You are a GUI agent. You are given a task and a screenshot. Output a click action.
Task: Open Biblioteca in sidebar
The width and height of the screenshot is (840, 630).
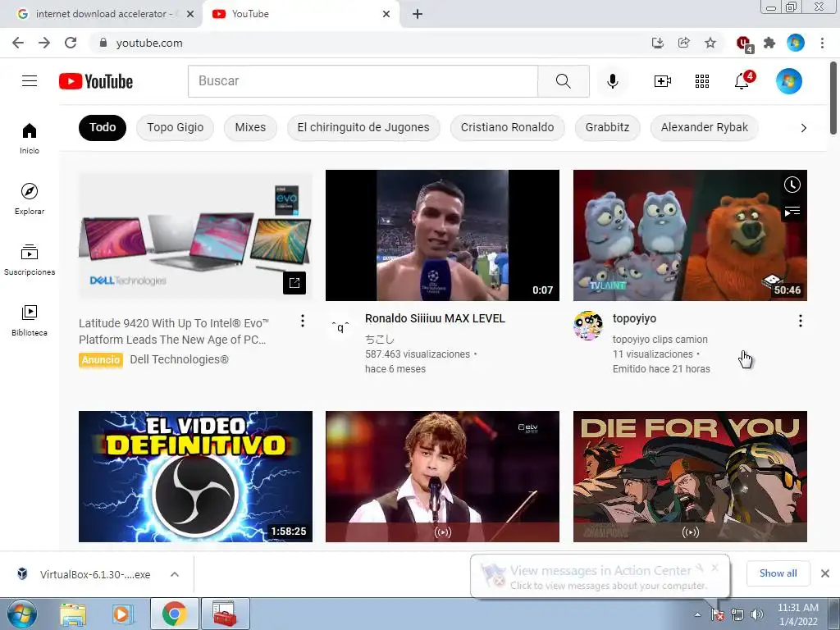30,321
